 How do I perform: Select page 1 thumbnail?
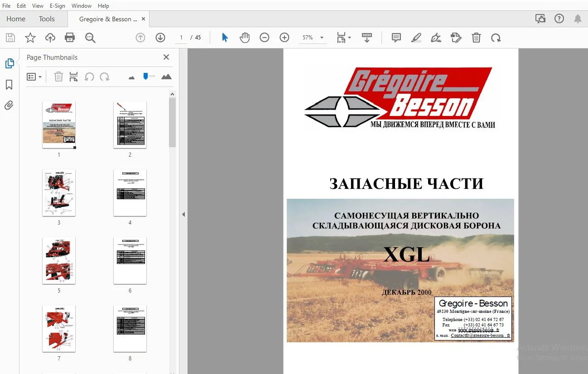point(59,125)
